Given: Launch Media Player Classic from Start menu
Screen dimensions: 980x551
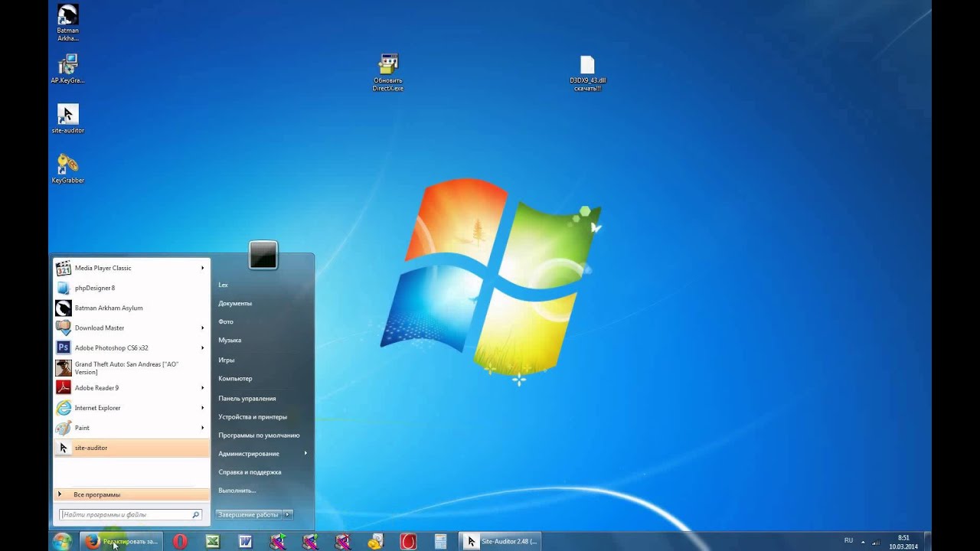Looking at the screenshot, I should (x=131, y=268).
